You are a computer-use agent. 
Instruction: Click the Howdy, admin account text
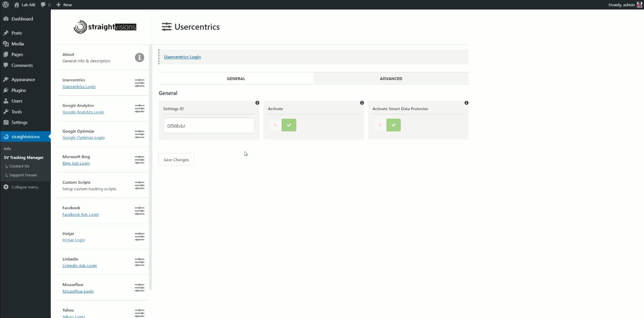[621, 5]
